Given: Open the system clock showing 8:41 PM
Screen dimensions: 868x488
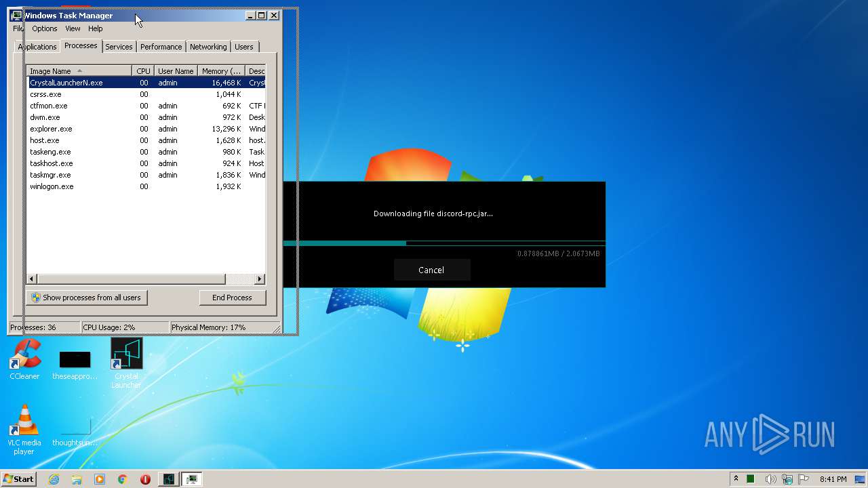Looking at the screenshot, I should pyautogui.click(x=833, y=479).
